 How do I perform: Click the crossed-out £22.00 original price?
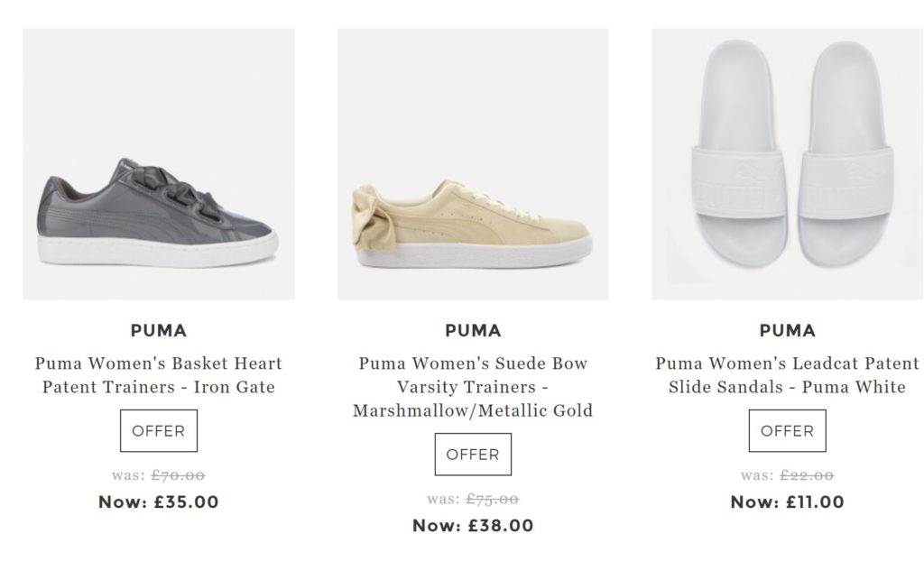(807, 475)
